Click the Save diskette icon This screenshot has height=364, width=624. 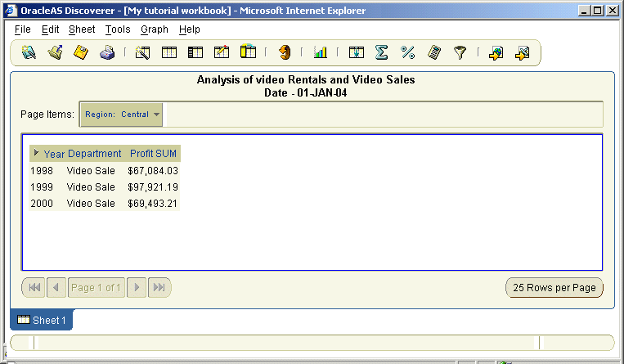(81, 52)
